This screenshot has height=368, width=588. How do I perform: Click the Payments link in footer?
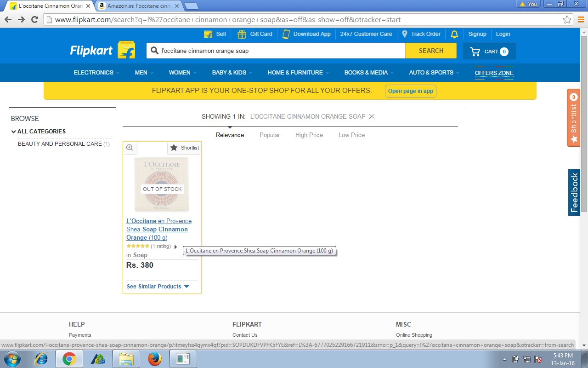coord(80,335)
